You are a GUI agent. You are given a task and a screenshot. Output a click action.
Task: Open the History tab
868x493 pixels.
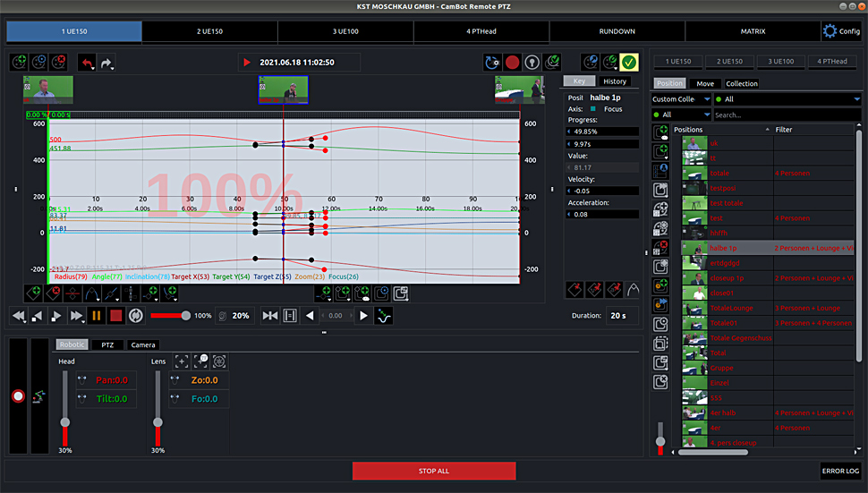615,81
